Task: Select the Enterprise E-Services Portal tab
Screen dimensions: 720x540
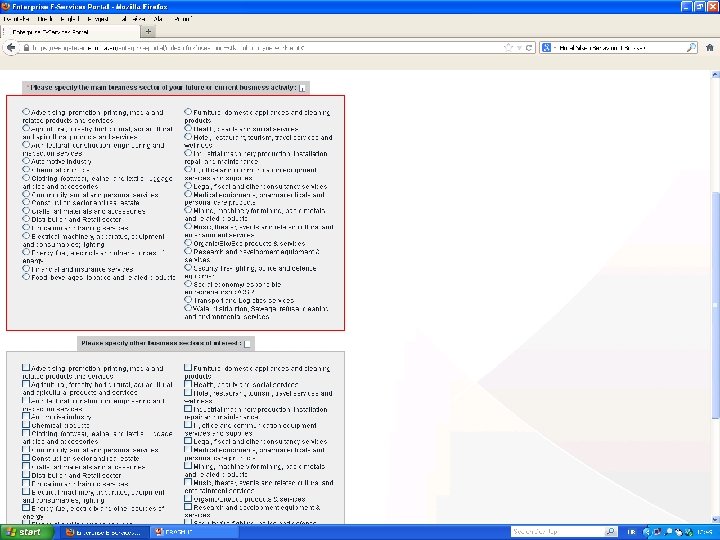Action: pyautogui.click(x=70, y=32)
